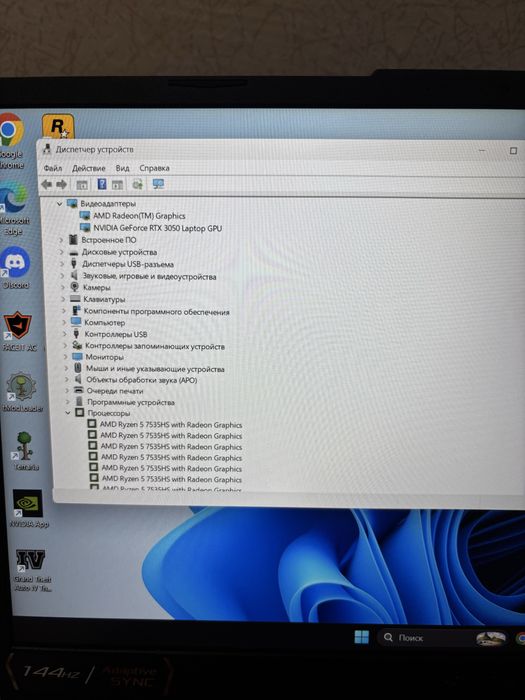Image resolution: width=525 pixels, height=700 pixels.
Task: Click the Дисковые устройства drive icon
Action: pyautogui.click(x=74, y=252)
